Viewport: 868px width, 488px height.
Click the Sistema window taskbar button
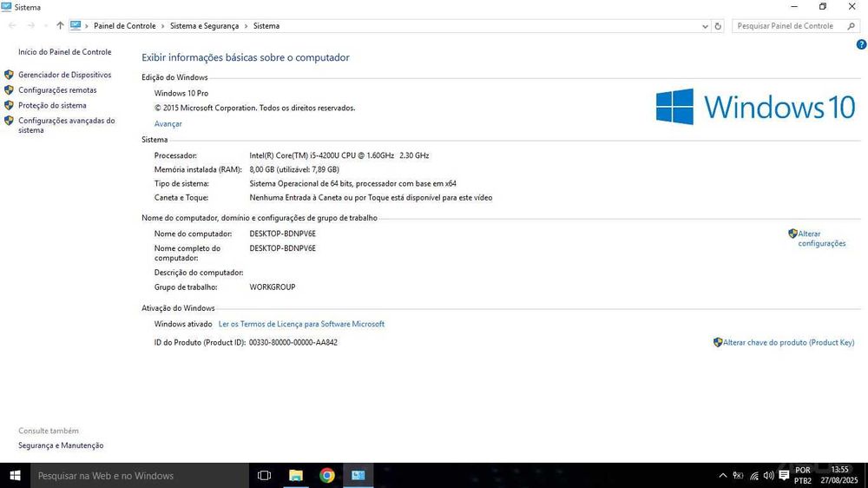(358, 476)
